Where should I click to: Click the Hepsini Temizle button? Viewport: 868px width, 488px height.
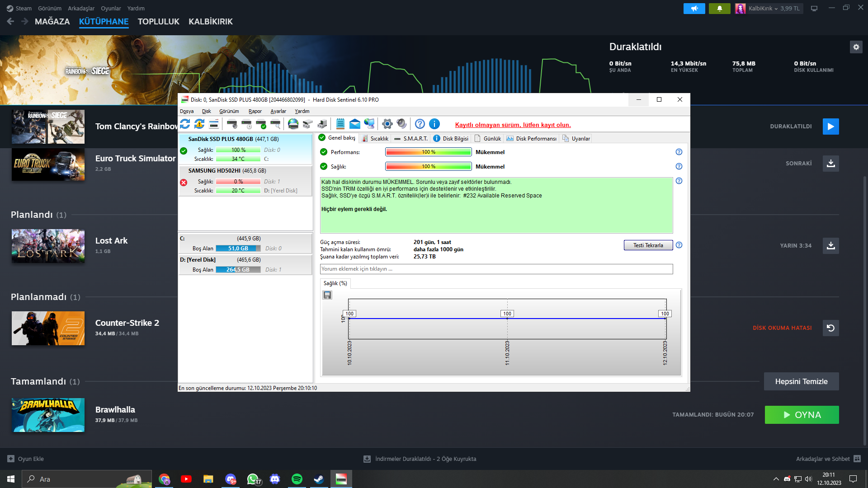[802, 381]
